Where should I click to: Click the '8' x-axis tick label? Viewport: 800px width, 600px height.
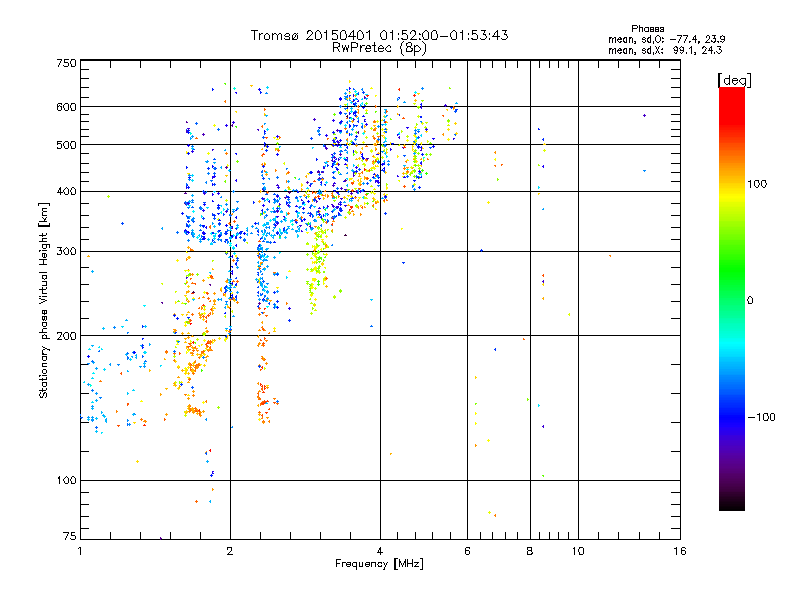pyautogui.click(x=530, y=551)
